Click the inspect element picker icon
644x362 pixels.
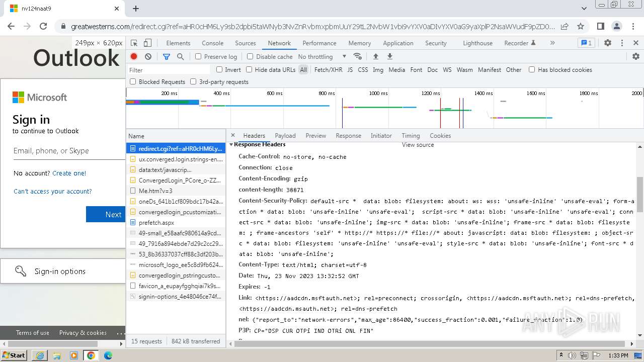[x=134, y=43]
